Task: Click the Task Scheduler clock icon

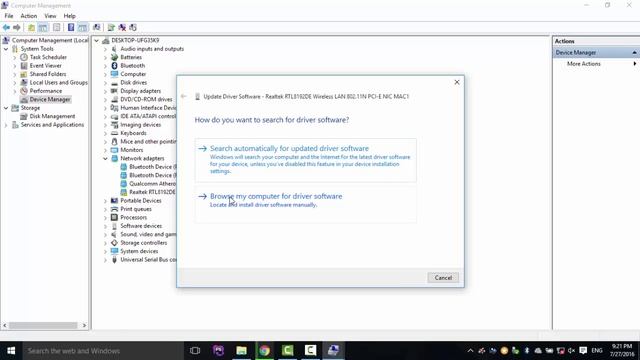Action: tap(24, 57)
